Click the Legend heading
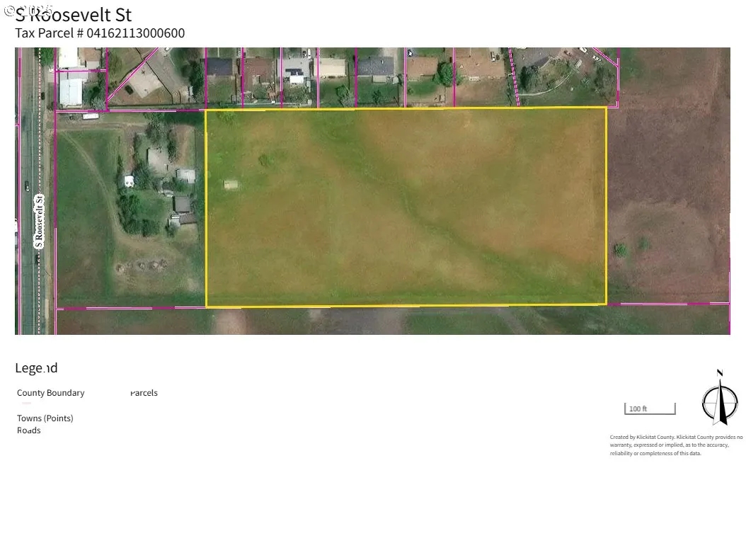Screen dimensions: 746x560 [36, 368]
